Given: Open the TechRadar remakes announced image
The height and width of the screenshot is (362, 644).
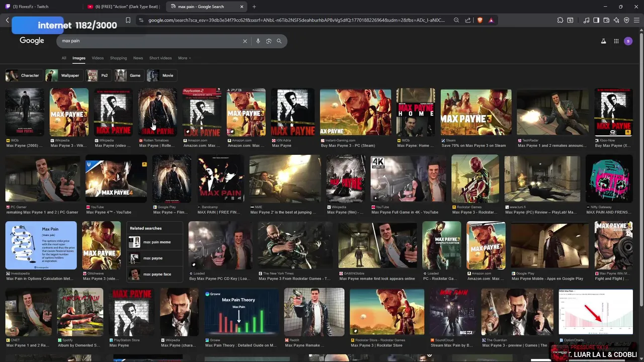Looking at the screenshot, I should [x=552, y=112].
